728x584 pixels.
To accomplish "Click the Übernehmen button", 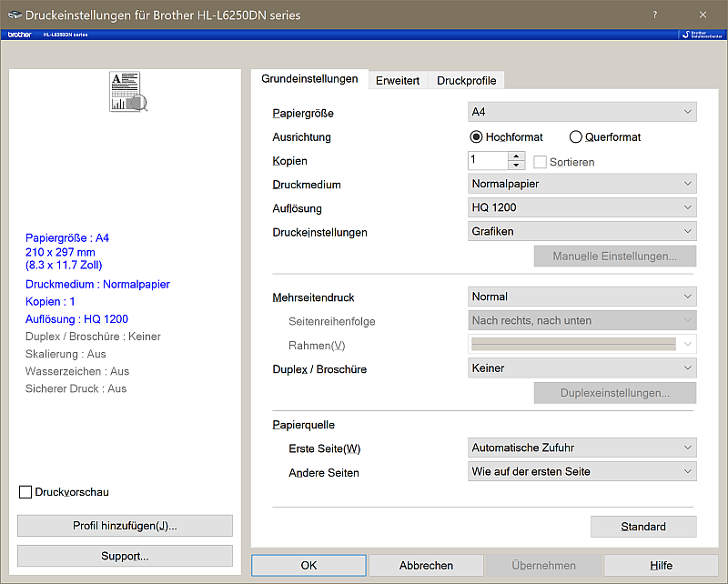I will (x=543, y=566).
